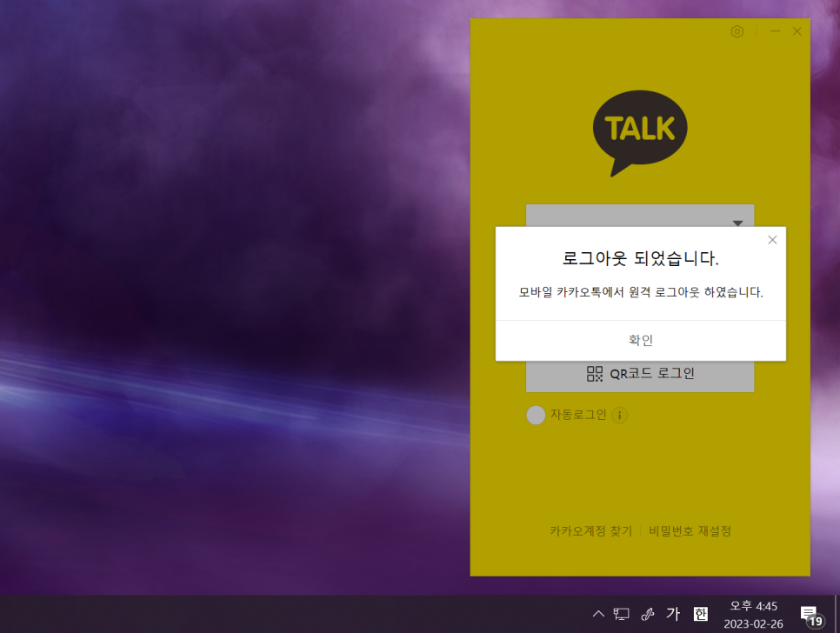Confirm the logout dialog with 확인
Screen dimensions: 840x633
click(641, 341)
